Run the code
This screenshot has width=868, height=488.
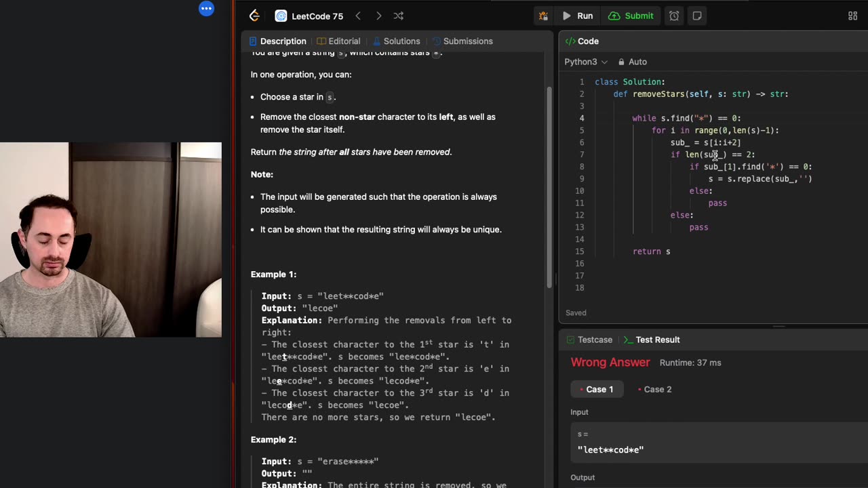578,16
